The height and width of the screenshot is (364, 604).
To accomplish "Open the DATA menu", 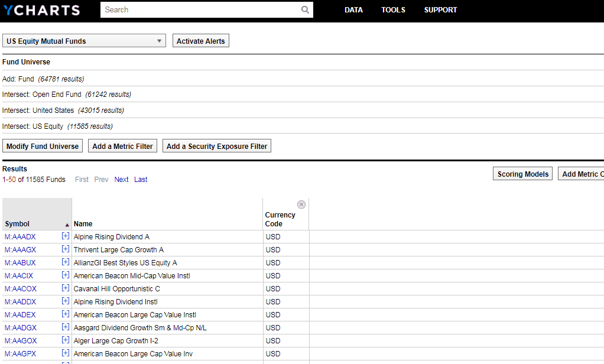I will 353,10.
